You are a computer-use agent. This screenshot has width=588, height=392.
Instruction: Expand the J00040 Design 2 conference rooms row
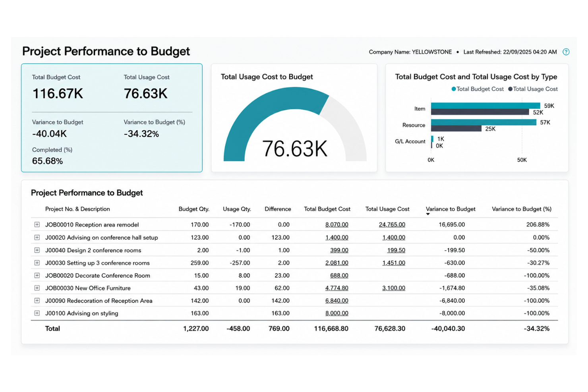(x=37, y=250)
